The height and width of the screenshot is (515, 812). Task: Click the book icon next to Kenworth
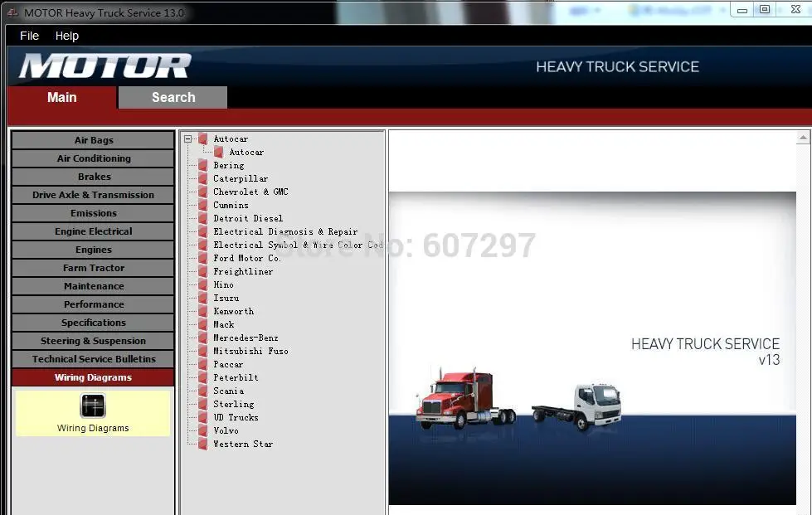(203, 312)
